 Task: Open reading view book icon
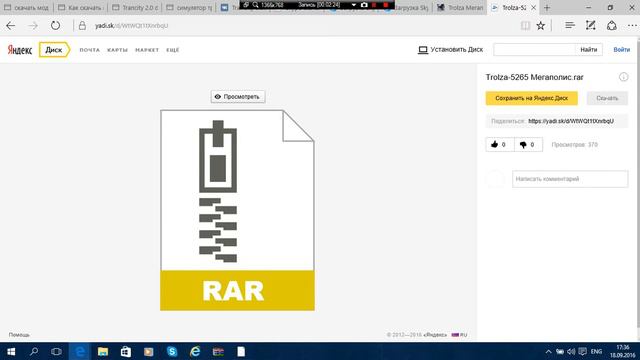(x=525, y=26)
